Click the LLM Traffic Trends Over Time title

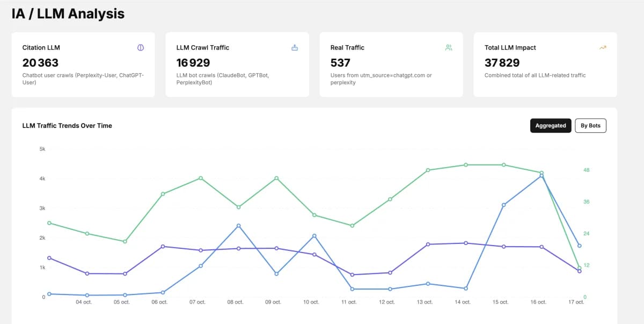click(x=67, y=126)
